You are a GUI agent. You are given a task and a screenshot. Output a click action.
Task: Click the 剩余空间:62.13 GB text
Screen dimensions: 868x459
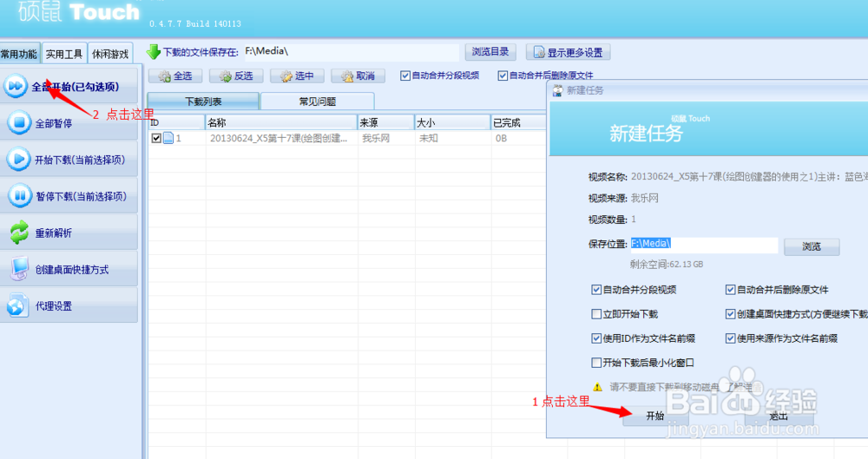[x=667, y=265]
